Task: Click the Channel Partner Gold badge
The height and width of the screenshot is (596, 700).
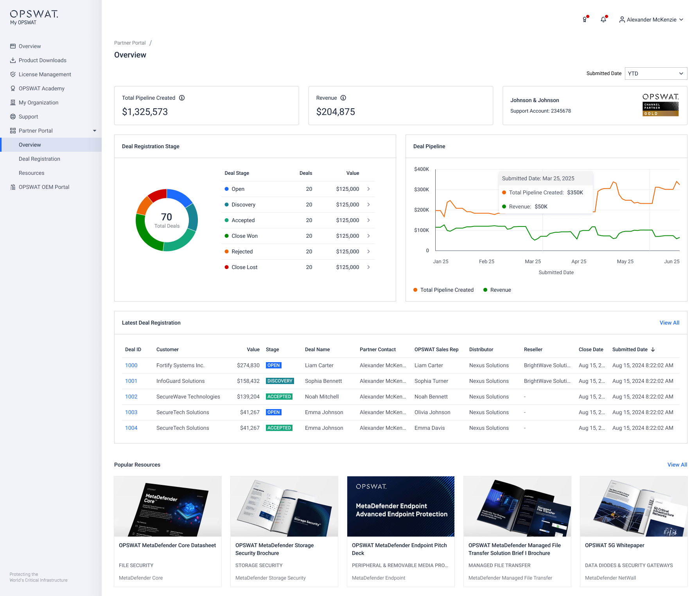Action: click(x=660, y=105)
